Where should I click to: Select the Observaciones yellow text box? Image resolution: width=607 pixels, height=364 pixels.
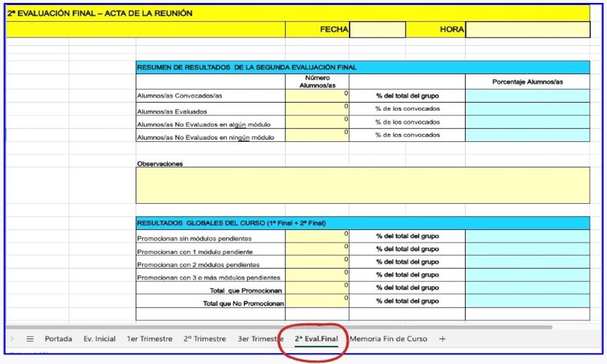(363, 185)
